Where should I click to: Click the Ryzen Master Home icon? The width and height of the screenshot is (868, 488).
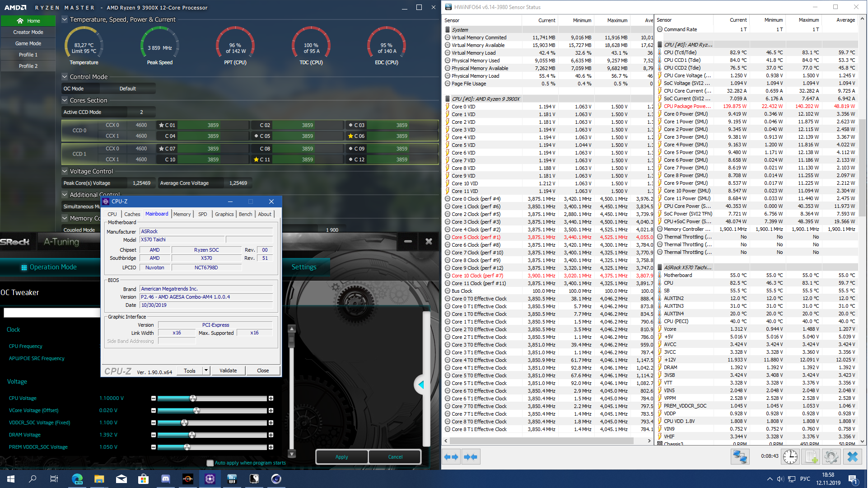(x=20, y=21)
